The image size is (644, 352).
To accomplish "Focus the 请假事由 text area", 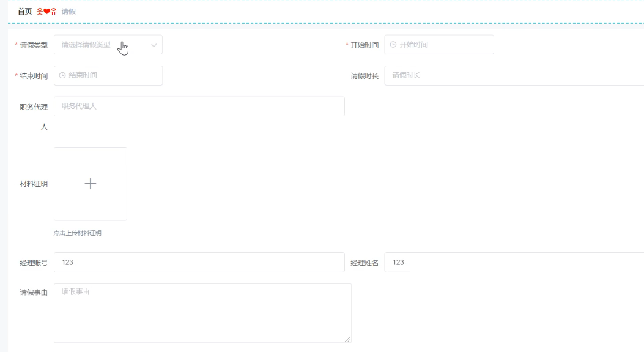I will 202,312.
